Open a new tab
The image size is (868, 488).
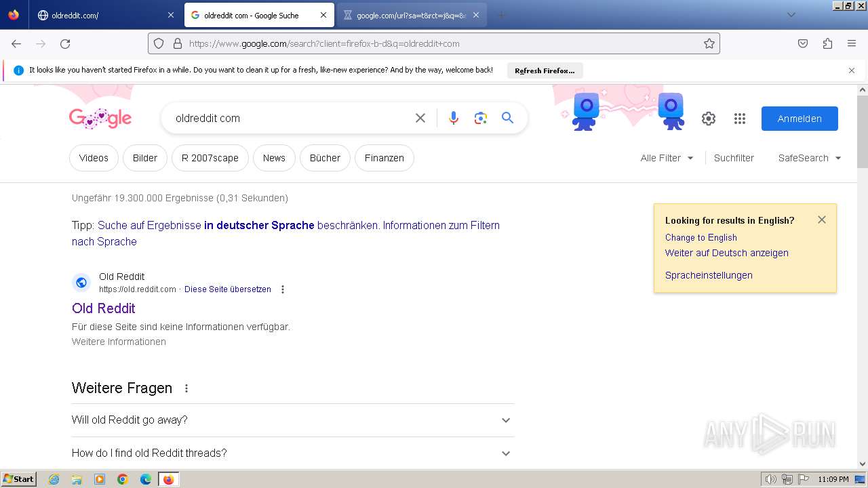pos(501,15)
